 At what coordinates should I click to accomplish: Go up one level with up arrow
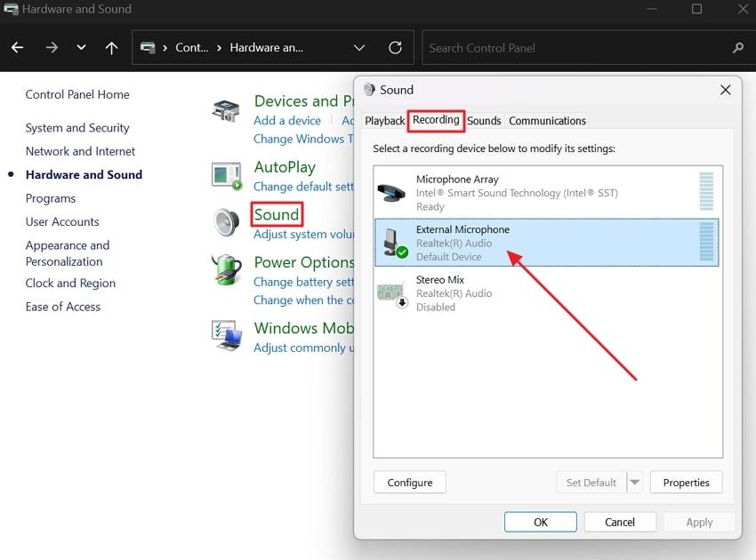tap(111, 48)
